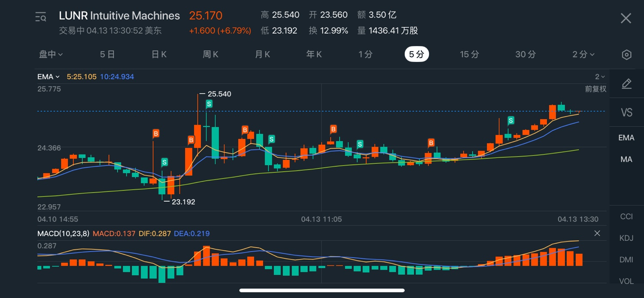
Task: Click the S sell marker near 25.540
Action: tap(209, 104)
